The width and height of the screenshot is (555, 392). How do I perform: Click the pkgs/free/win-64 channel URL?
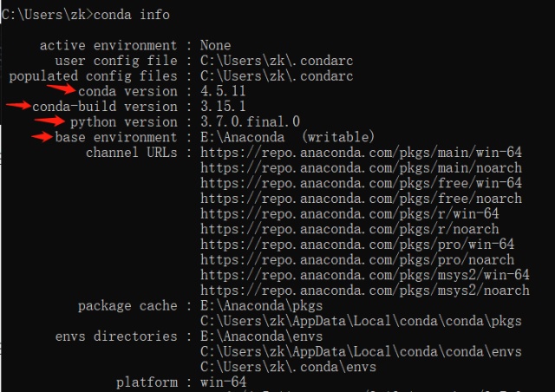click(x=361, y=183)
